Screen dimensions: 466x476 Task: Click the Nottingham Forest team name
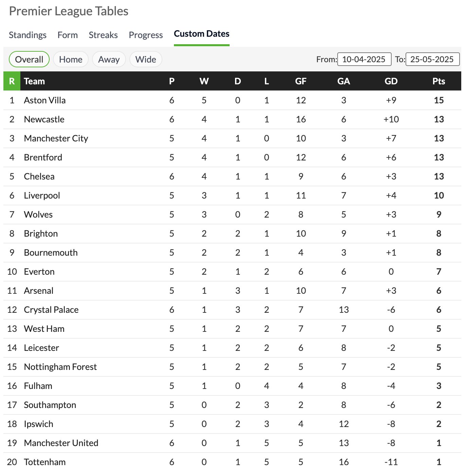tap(60, 367)
